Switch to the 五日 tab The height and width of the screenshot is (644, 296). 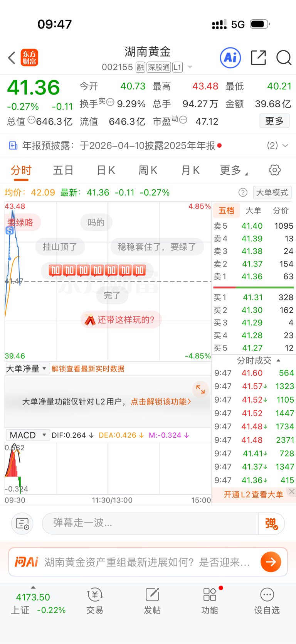tap(63, 170)
